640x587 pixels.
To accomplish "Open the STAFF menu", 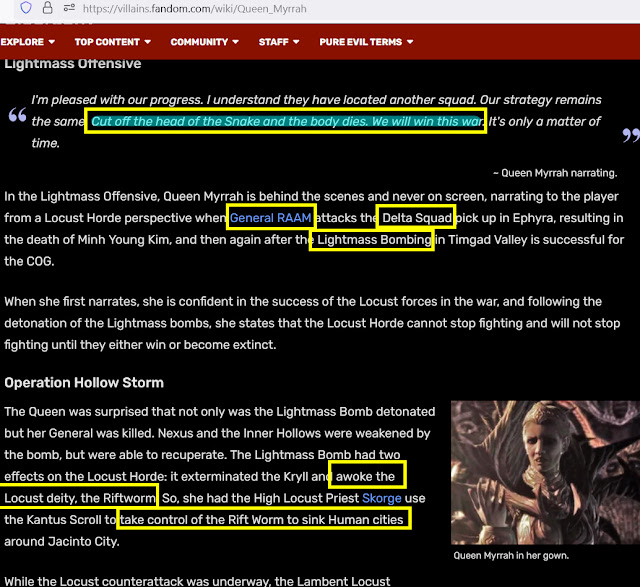I will (x=279, y=42).
